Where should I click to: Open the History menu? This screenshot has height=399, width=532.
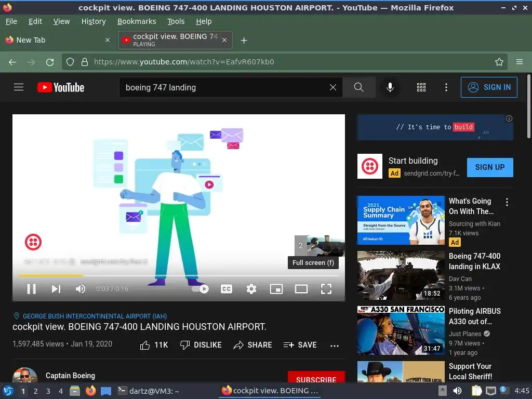94,21
